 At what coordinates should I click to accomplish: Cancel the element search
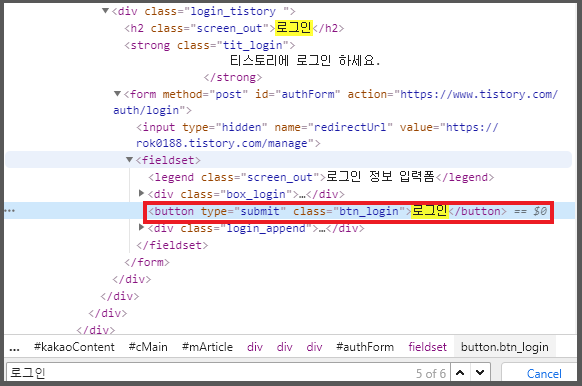tap(544, 373)
